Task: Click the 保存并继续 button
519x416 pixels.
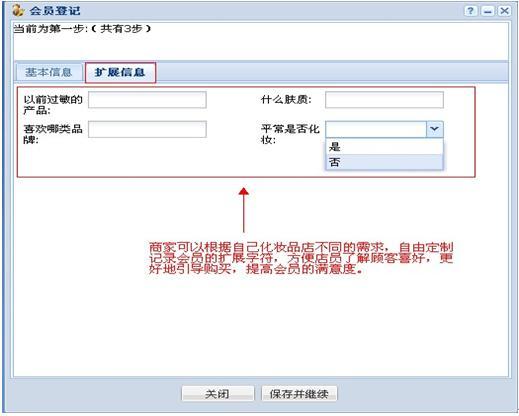Action: click(299, 394)
